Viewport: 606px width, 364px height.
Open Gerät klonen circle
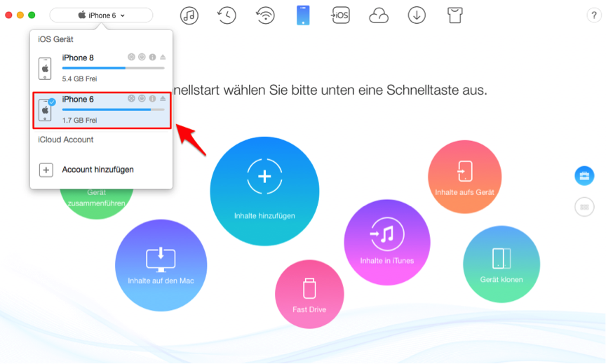(501, 264)
